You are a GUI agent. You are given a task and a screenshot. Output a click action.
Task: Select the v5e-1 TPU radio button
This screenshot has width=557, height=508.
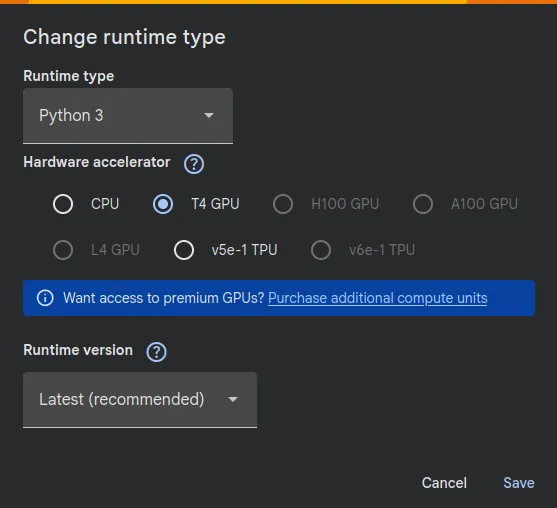point(184,250)
